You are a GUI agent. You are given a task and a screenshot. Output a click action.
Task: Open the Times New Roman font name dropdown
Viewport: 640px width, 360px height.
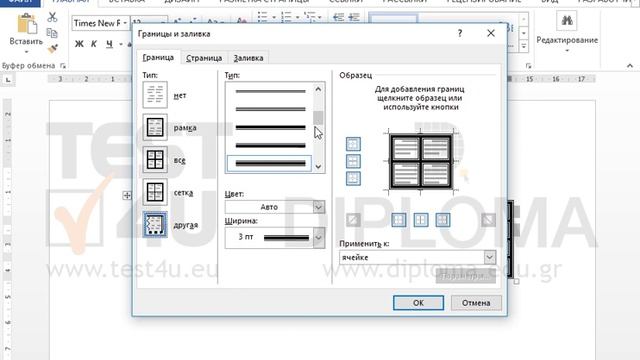(125, 23)
